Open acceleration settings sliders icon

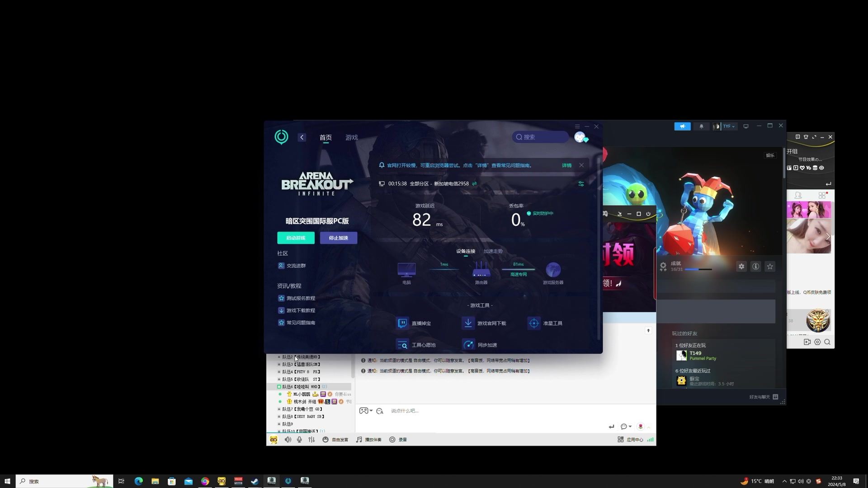pos(581,184)
